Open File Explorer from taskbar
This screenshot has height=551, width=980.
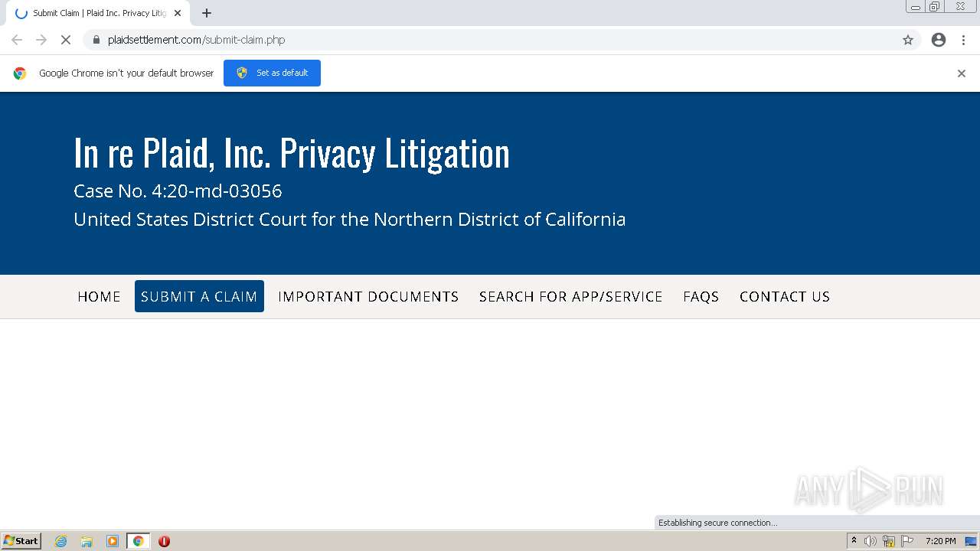87,541
